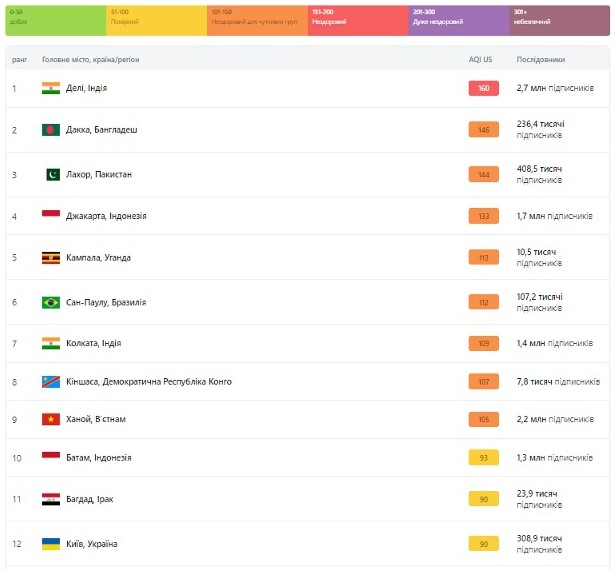Click the Послідовники column header

(x=540, y=60)
